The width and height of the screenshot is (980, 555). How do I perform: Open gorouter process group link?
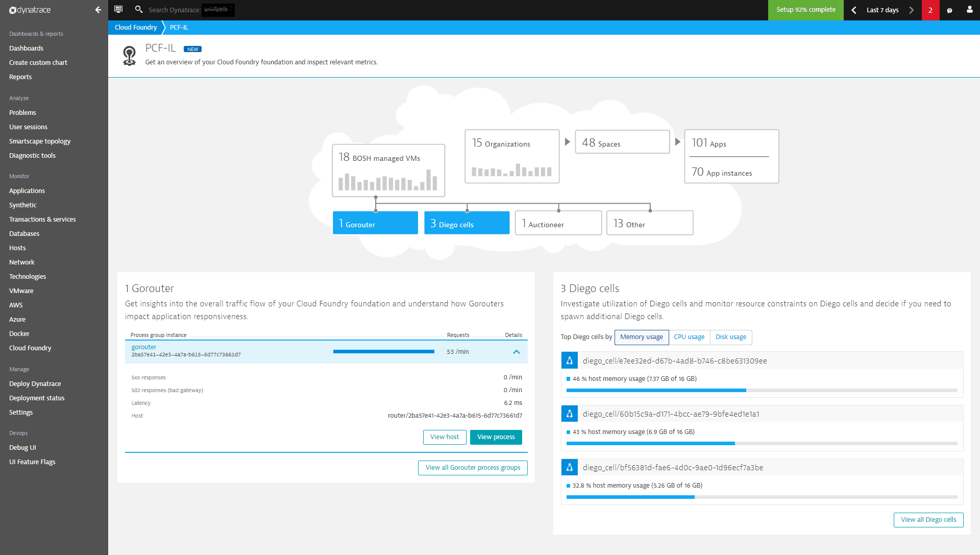coord(144,347)
